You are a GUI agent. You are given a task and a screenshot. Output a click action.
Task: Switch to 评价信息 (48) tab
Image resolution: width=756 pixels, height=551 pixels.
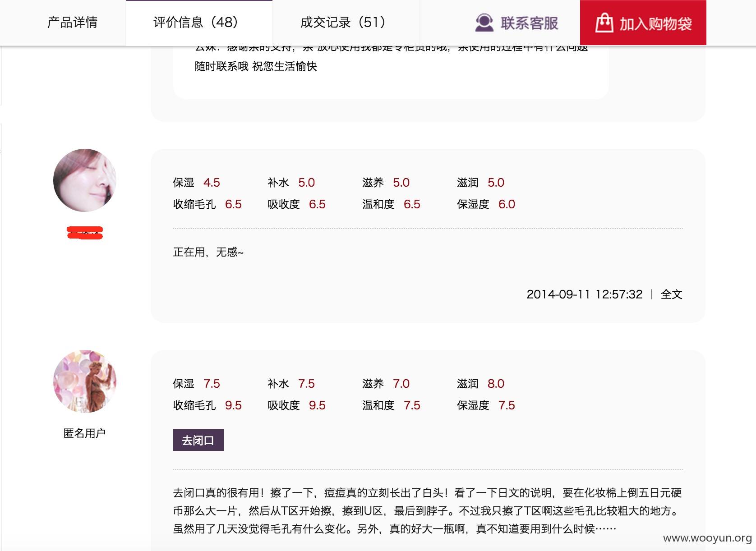(199, 23)
